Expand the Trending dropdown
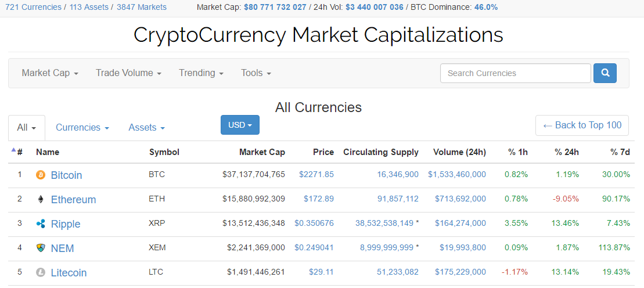The height and width of the screenshot is (288, 644). pos(201,73)
